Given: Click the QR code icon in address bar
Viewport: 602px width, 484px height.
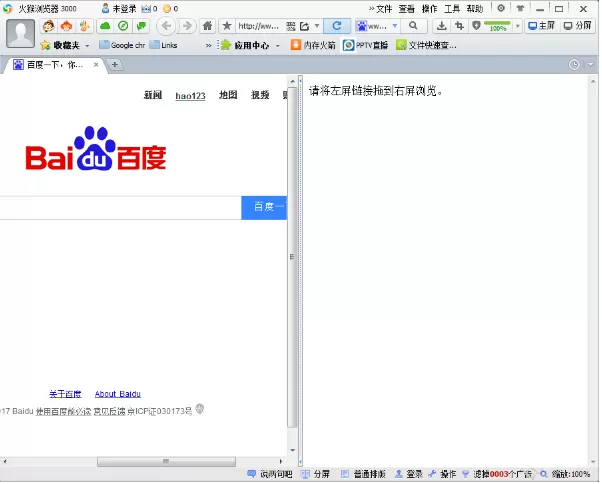Looking at the screenshot, I should [x=291, y=26].
